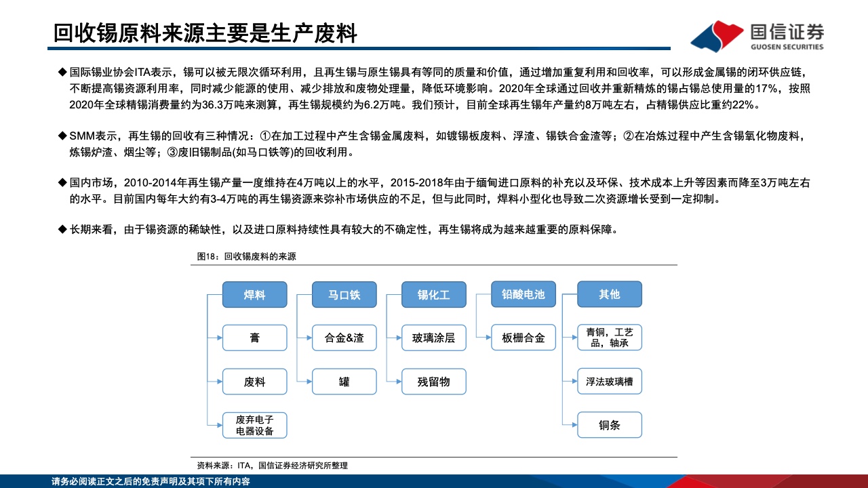This screenshot has height=488, width=868.
Task: Click the 板栅合金 box
Action: (523, 338)
